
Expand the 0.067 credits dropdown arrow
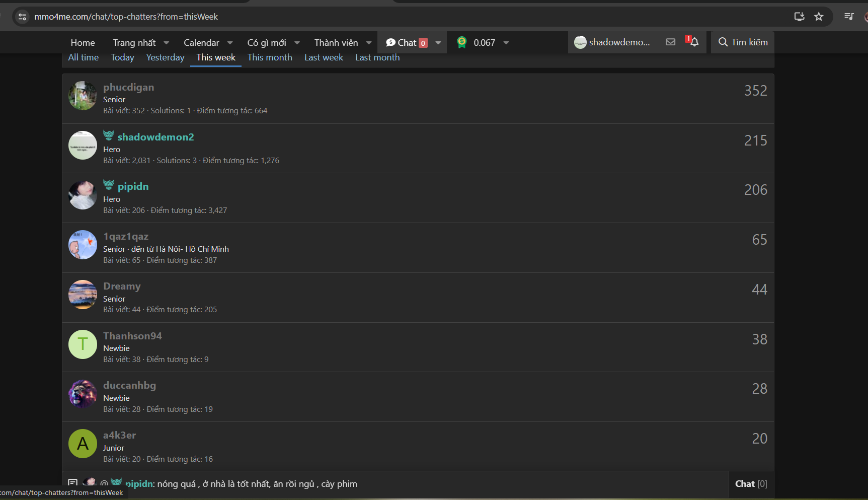click(x=506, y=43)
